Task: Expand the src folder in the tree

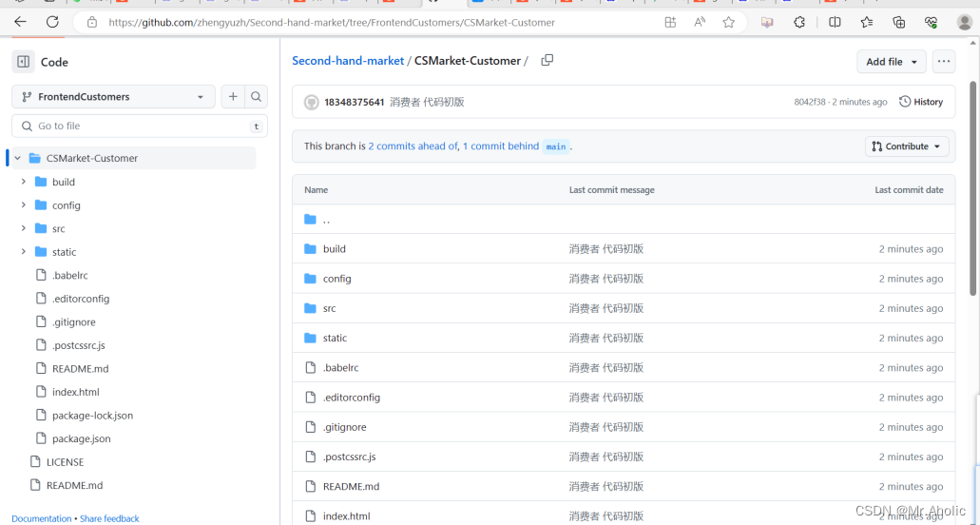Action: [x=24, y=229]
